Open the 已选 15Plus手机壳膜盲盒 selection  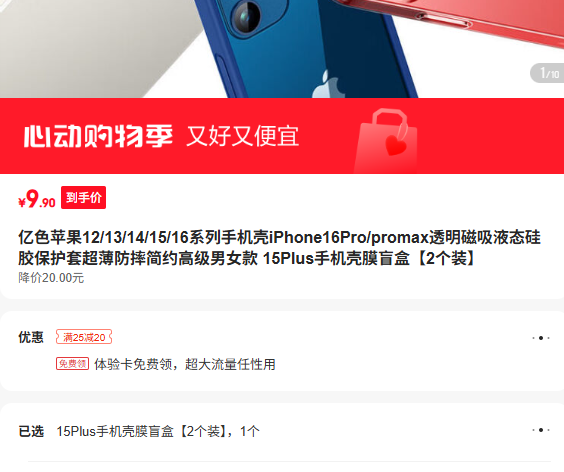(158, 431)
